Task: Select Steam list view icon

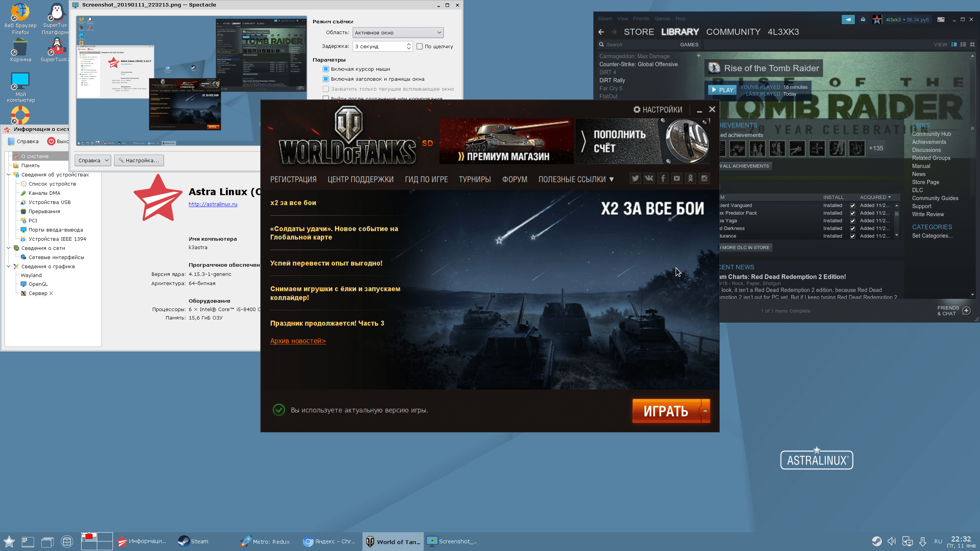Action: tap(963, 44)
